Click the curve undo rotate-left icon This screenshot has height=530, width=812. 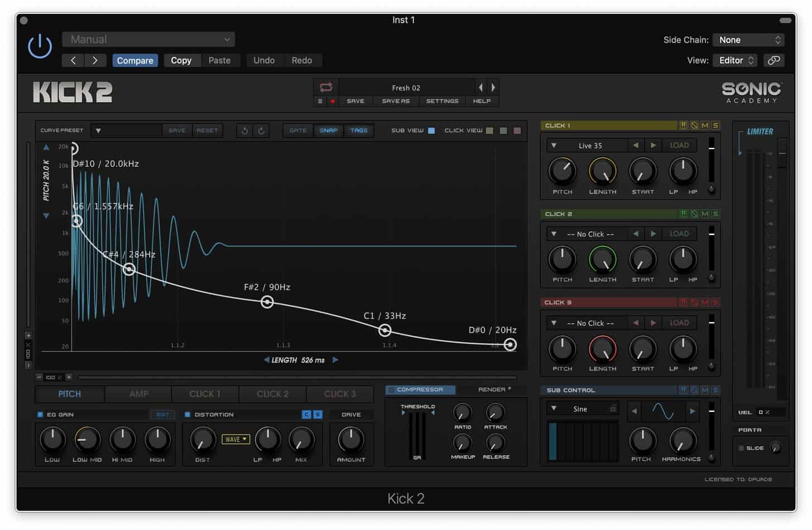coord(244,131)
